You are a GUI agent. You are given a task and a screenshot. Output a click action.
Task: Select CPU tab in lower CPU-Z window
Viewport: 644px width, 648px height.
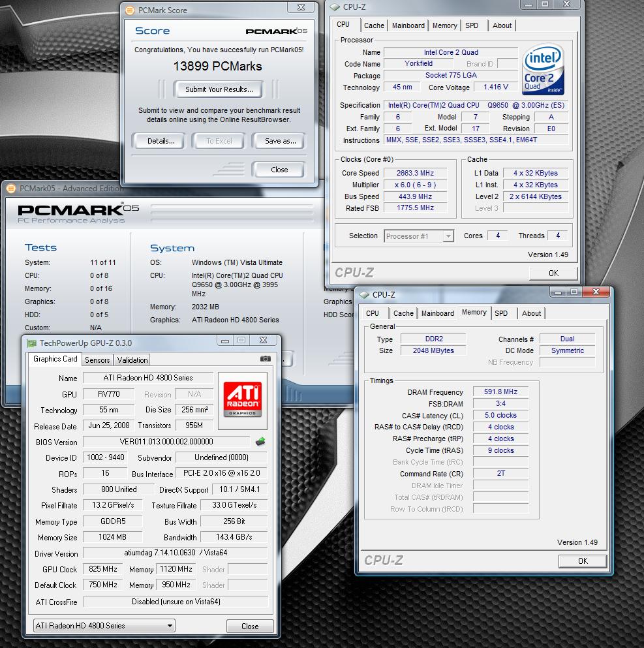point(372,313)
